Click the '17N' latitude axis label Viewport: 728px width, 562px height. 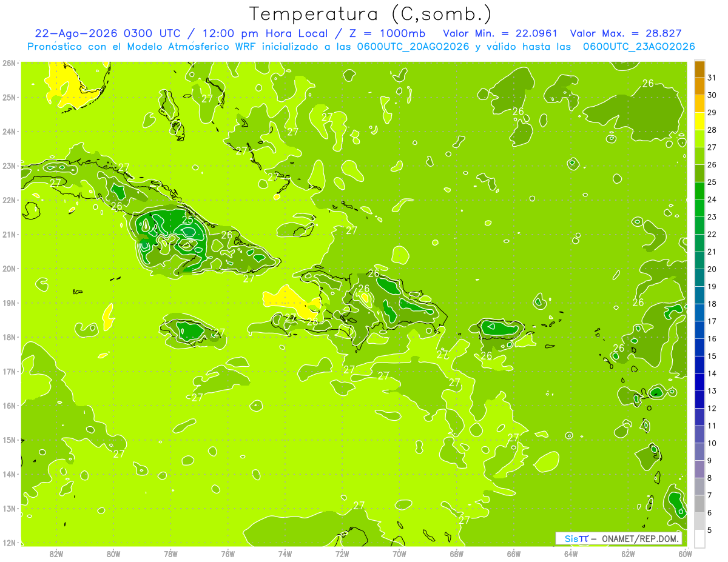click(8, 372)
